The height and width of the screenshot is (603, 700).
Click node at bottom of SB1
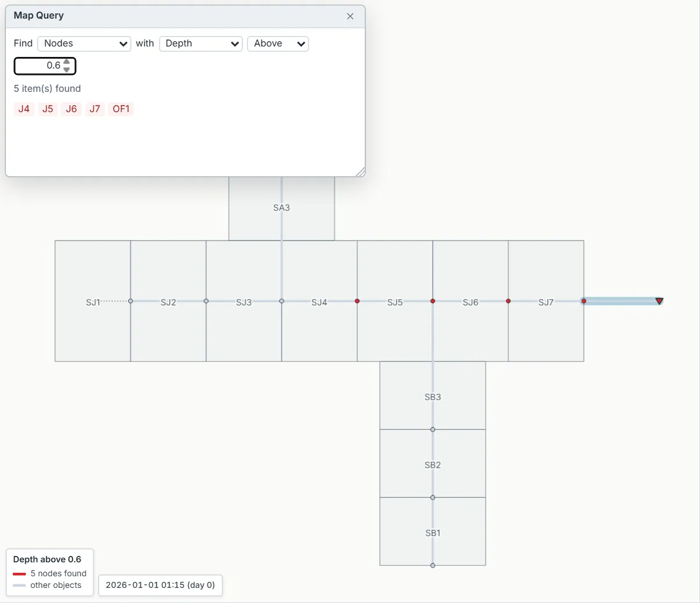click(x=433, y=565)
